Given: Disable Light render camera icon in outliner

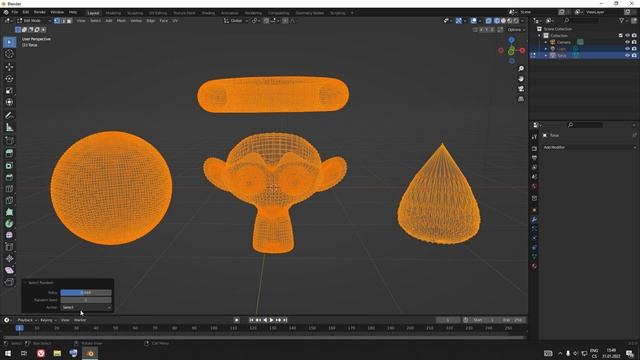Looking at the screenshot, I should coord(634,49).
